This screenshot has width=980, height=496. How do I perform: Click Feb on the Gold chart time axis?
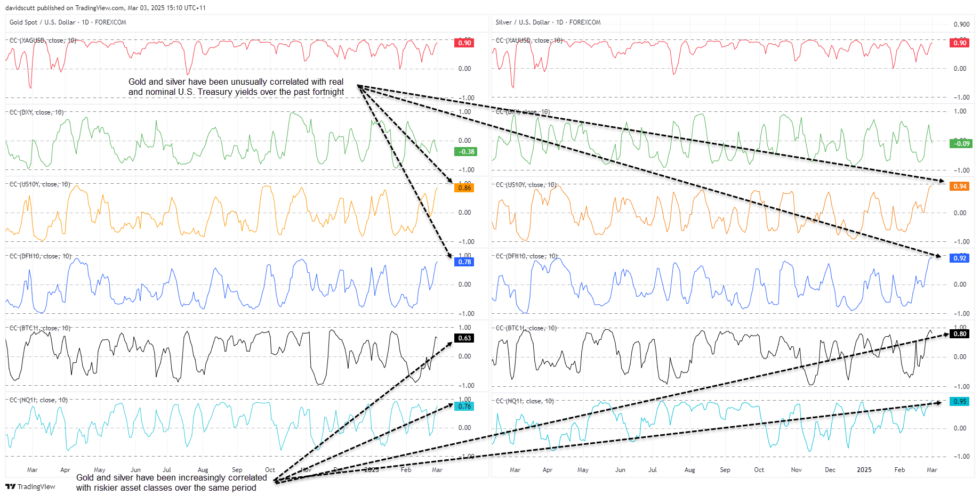[x=406, y=470]
